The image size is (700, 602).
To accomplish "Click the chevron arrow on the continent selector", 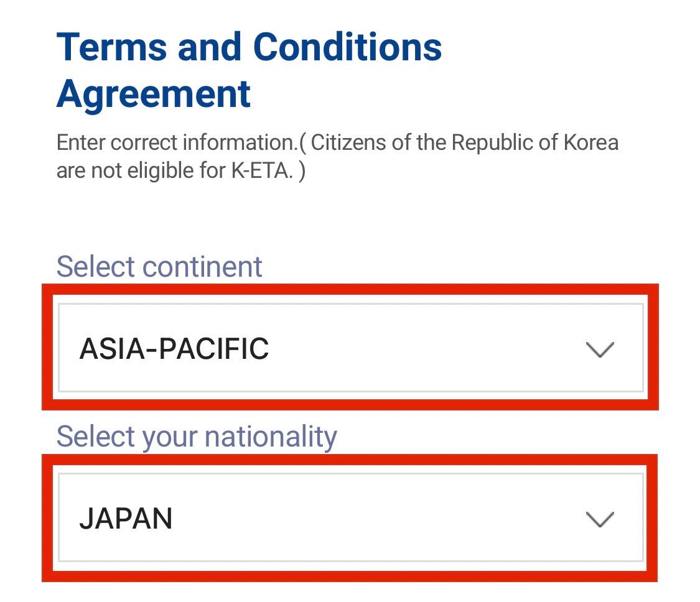I will point(599,350).
